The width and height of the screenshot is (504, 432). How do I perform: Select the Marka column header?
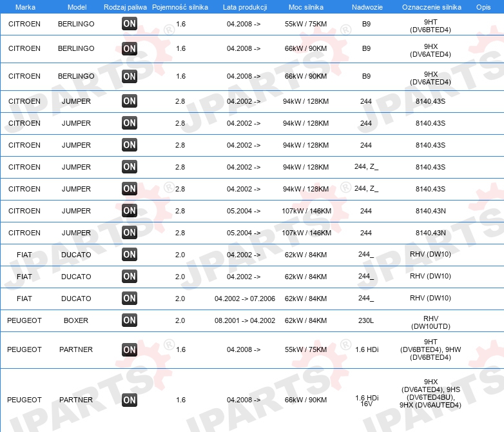(25, 7)
